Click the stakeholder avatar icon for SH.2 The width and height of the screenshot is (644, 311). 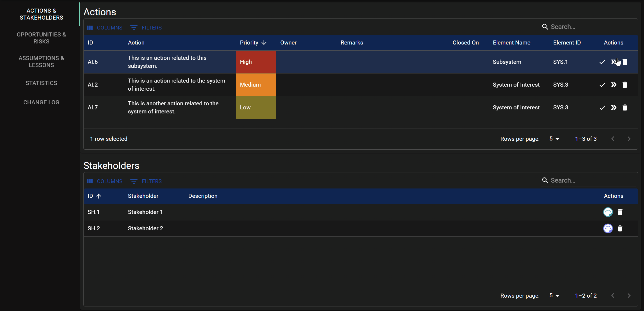point(608,228)
